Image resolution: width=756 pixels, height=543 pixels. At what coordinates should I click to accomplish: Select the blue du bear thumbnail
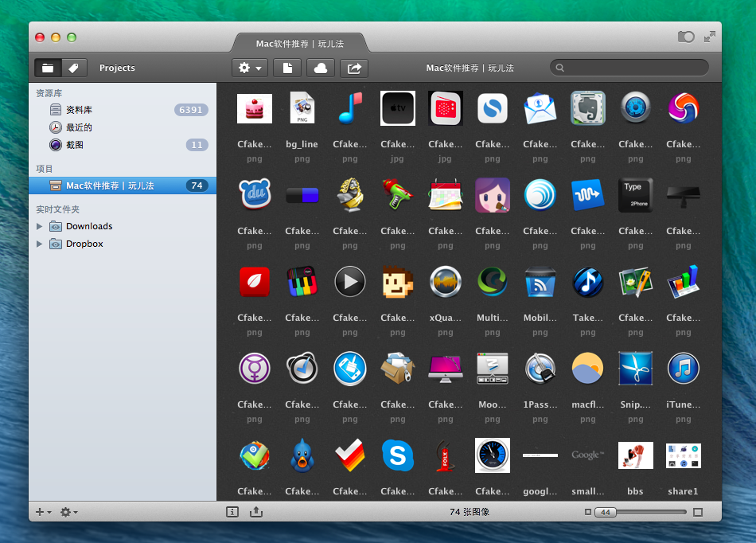(255, 194)
